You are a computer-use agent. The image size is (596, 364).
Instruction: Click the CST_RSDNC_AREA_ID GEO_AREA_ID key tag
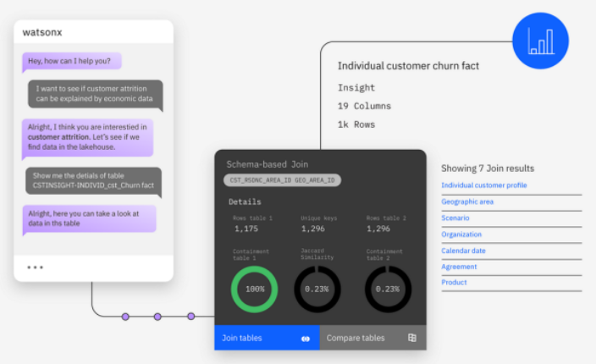(x=283, y=180)
